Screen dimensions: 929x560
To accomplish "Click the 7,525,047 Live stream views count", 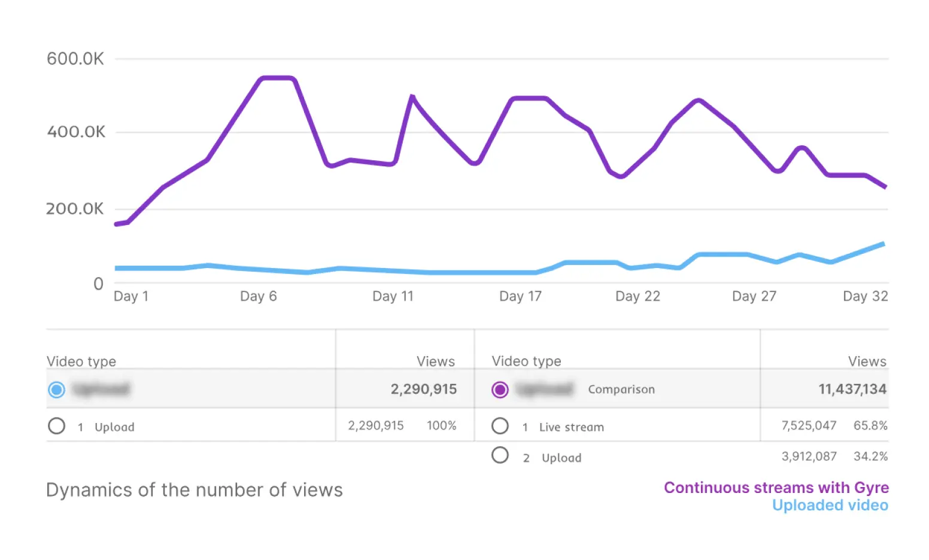I will pyautogui.click(x=808, y=426).
